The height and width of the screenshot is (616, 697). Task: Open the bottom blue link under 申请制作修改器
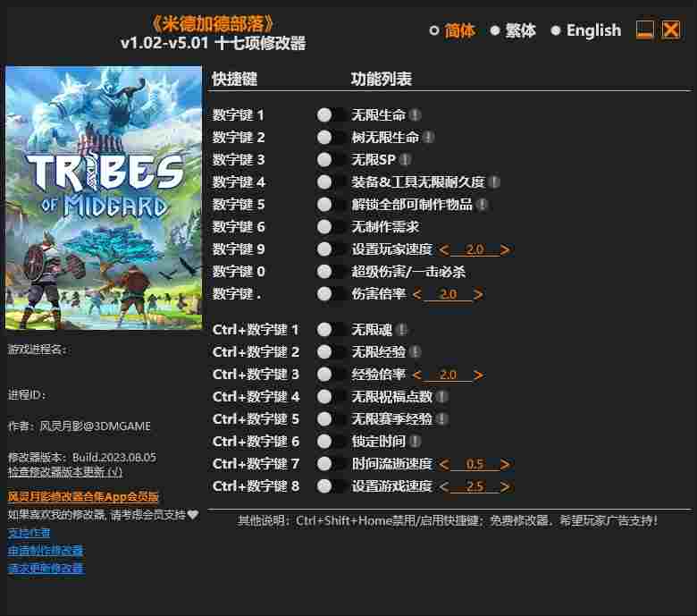(46, 569)
